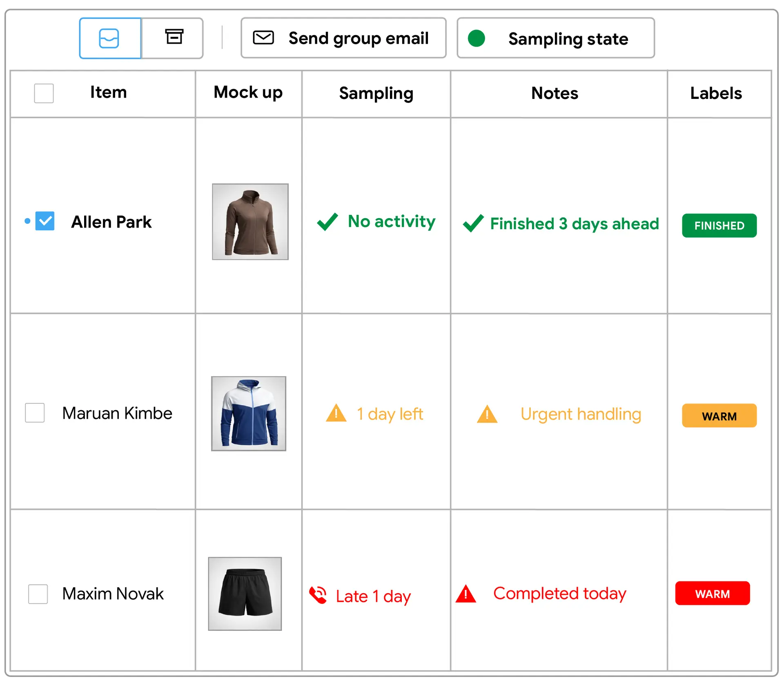Open the Sampling state filter

[x=555, y=38]
